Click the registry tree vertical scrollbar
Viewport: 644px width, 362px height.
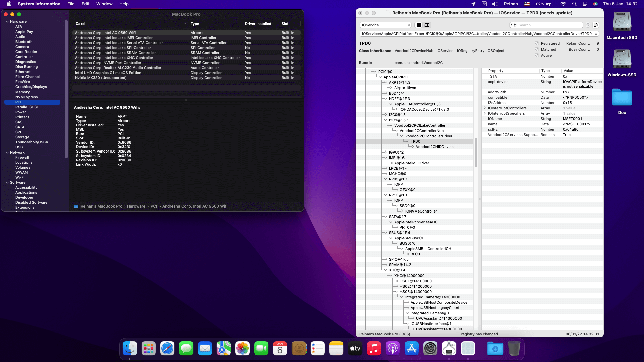[476, 152]
